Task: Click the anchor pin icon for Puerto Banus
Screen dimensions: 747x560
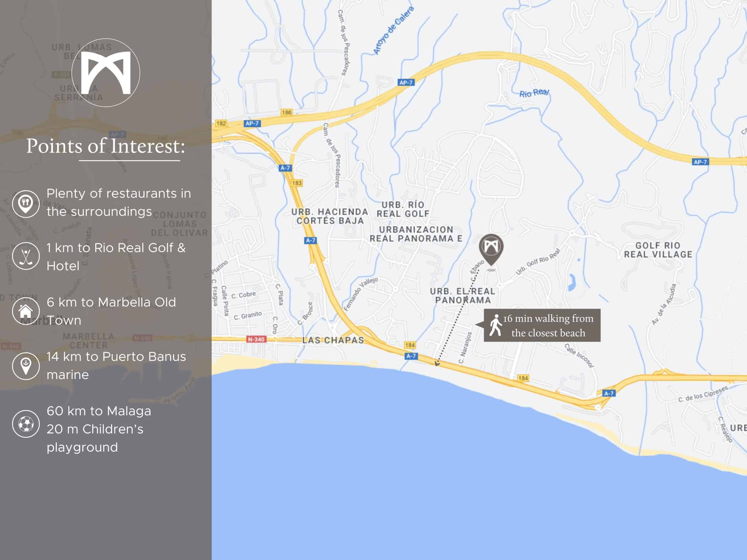Action: 26,366
